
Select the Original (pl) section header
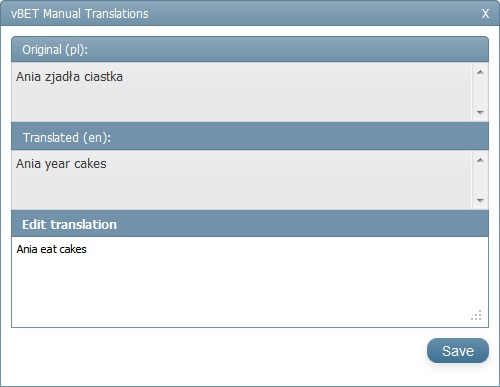point(250,49)
